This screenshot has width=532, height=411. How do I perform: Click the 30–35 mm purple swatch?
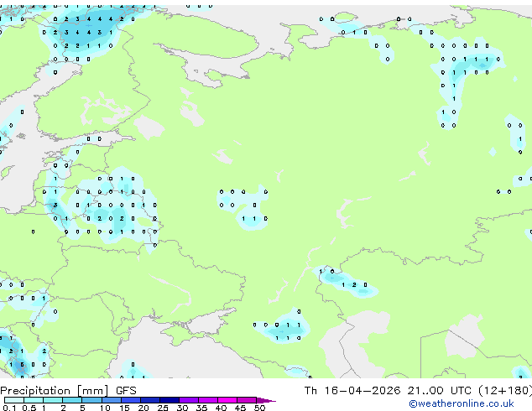pos(188,400)
